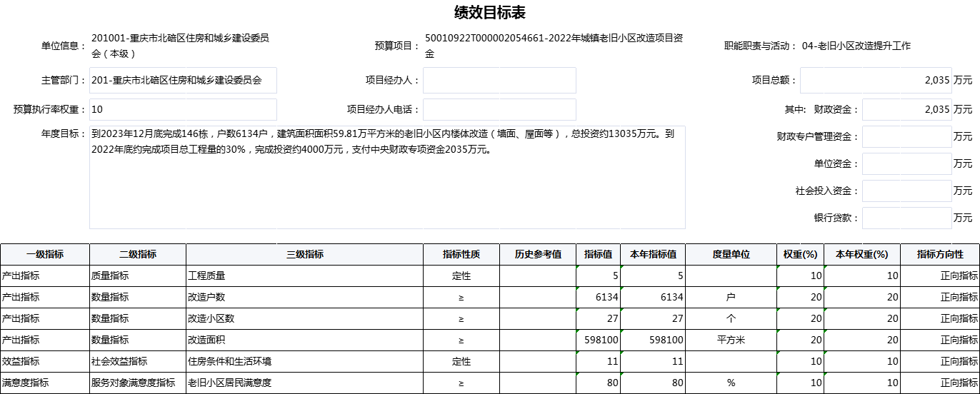Select the 改造小区数 cell

pyautogui.click(x=305, y=318)
